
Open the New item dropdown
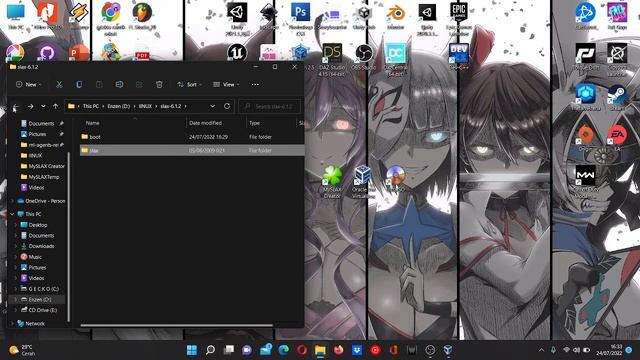(28, 84)
